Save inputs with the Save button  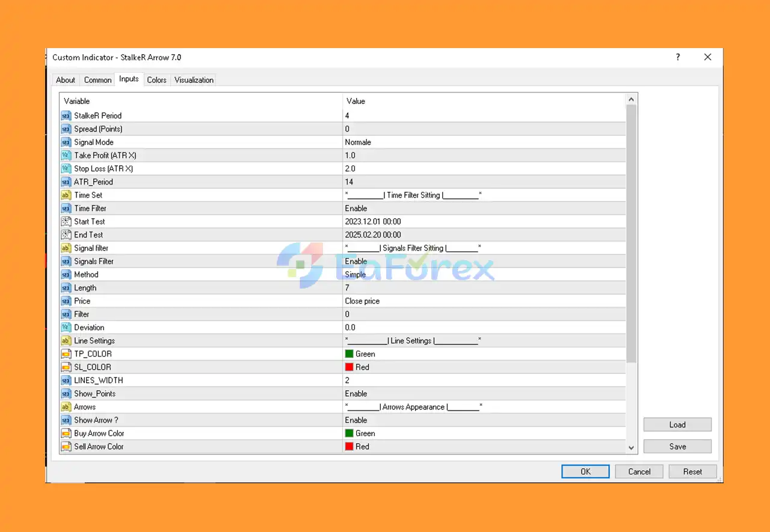coord(677,446)
